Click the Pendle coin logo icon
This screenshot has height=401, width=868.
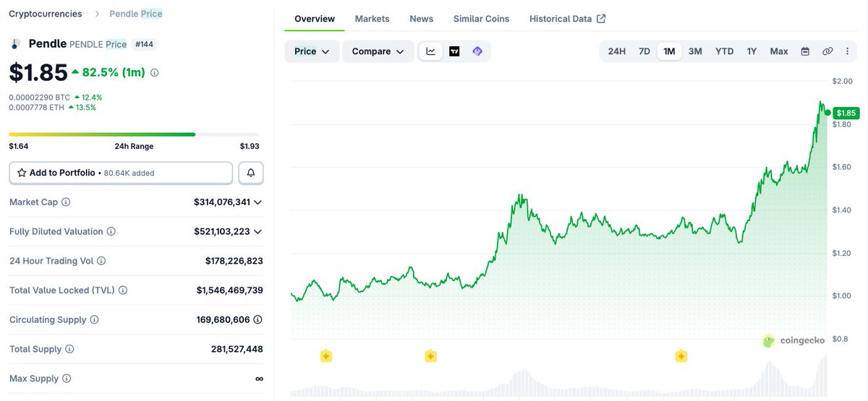(14, 44)
